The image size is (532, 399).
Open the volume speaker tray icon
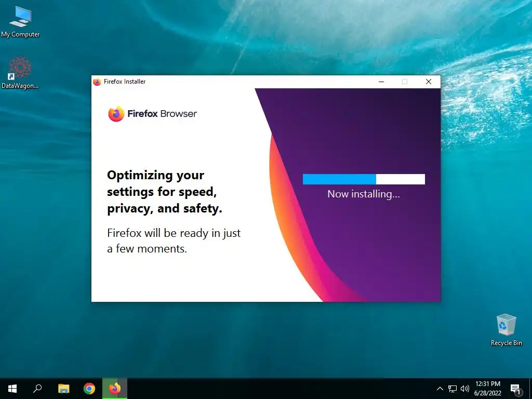click(464, 389)
